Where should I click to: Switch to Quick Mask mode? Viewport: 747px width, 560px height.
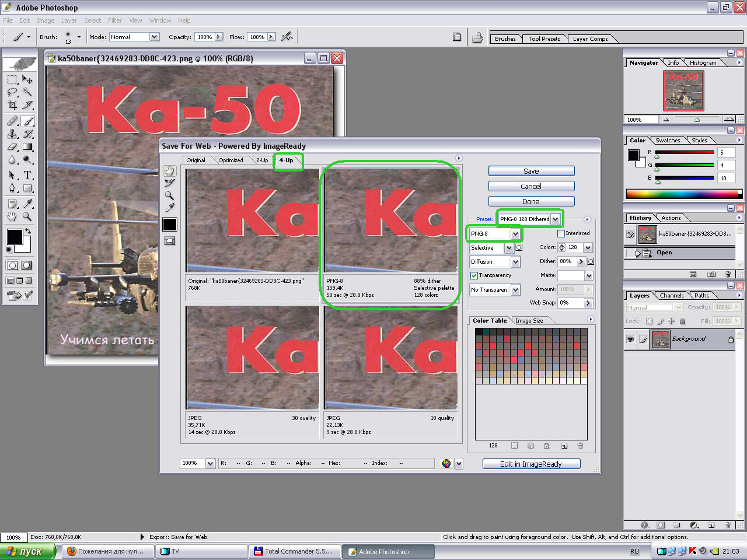[x=27, y=265]
